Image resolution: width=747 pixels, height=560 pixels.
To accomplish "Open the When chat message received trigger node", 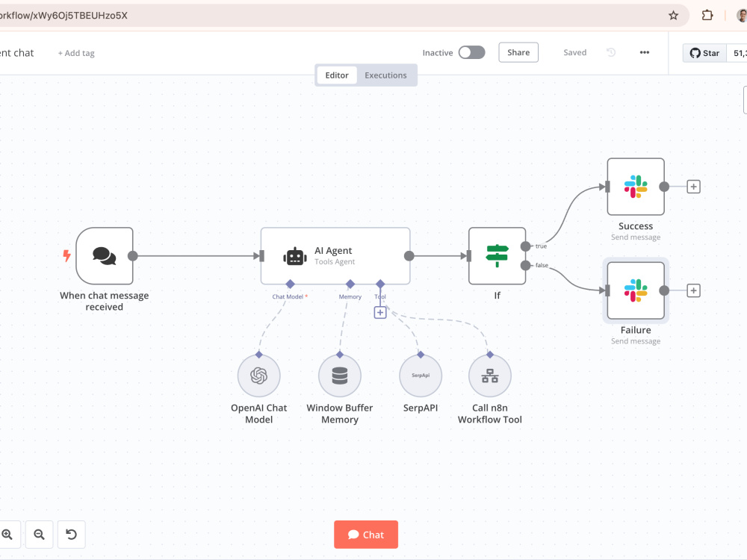I will click(x=105, y=255).
